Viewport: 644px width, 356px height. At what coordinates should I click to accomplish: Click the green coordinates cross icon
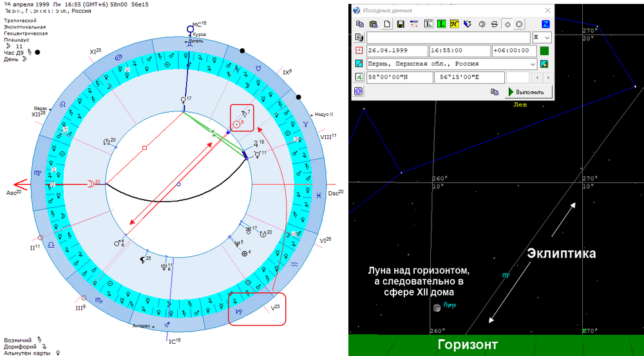[x=359, y=77]
